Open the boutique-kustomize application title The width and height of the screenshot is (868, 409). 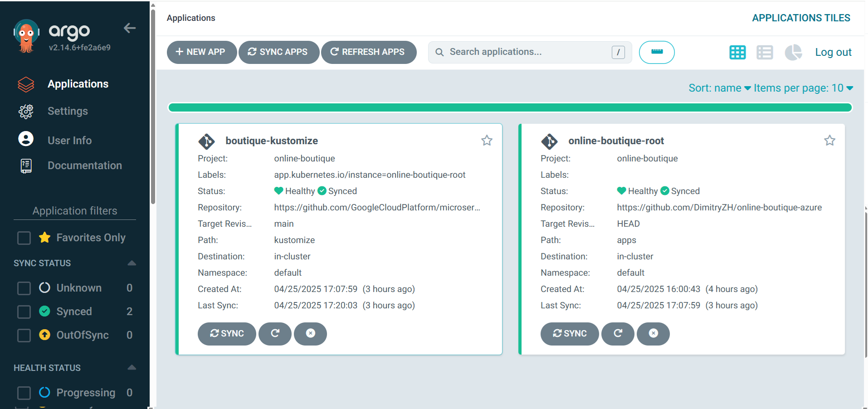[272, 141]
